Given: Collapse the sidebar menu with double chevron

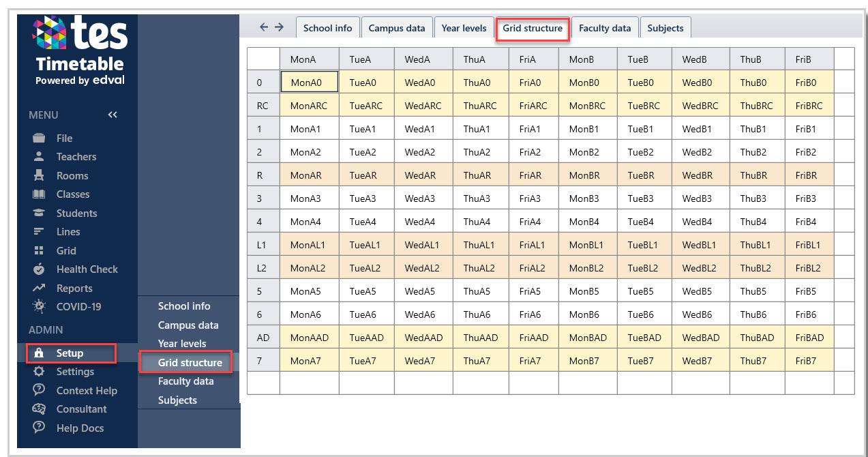Looking at the screenshot, I should [x=113, y=115].
